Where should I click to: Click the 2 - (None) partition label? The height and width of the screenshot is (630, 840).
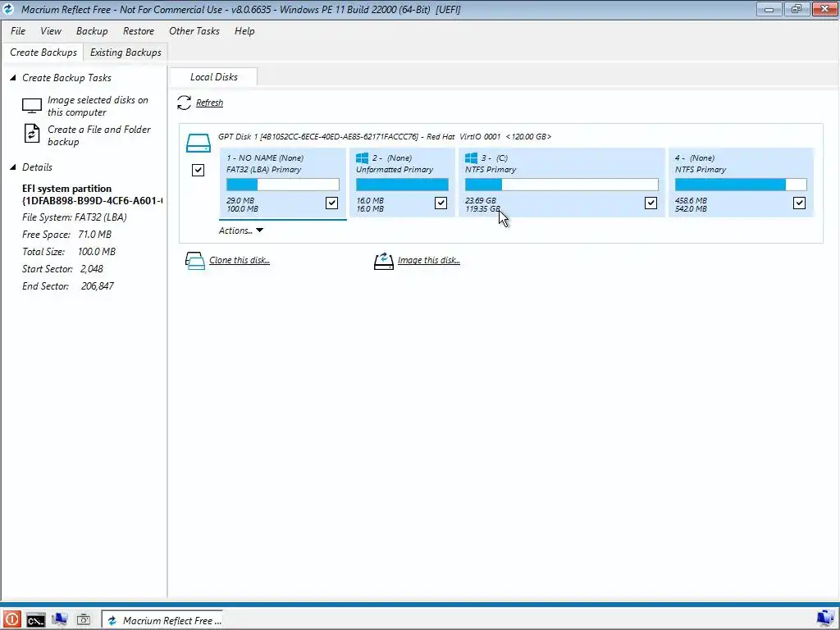[x=392, y=158]
